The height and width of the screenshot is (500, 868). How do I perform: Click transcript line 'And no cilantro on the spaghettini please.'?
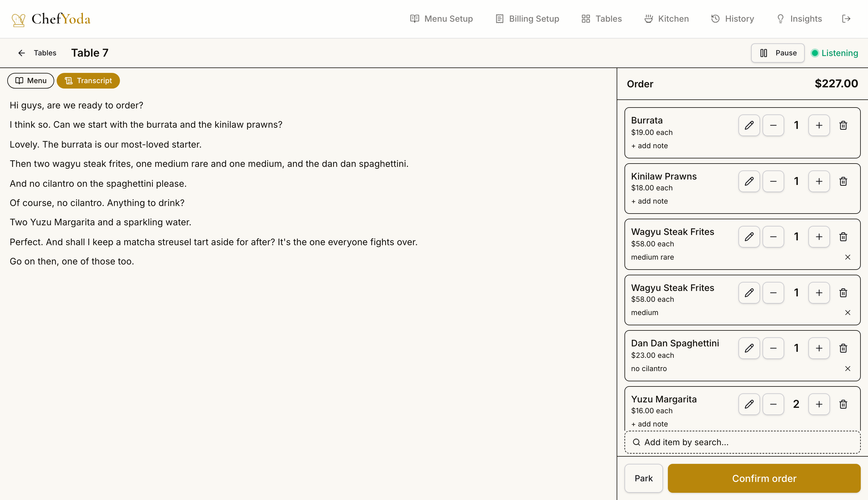tap(98, 183)
